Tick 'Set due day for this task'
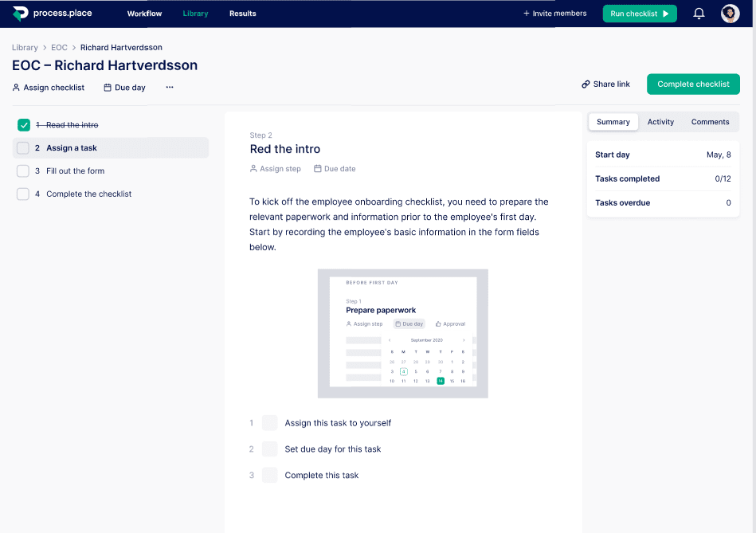 269,449
